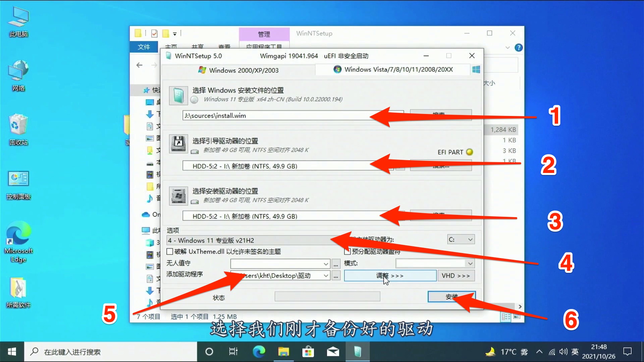
Task: Click the Windows logo icon beside the tabs
Action: pos(476,69)
